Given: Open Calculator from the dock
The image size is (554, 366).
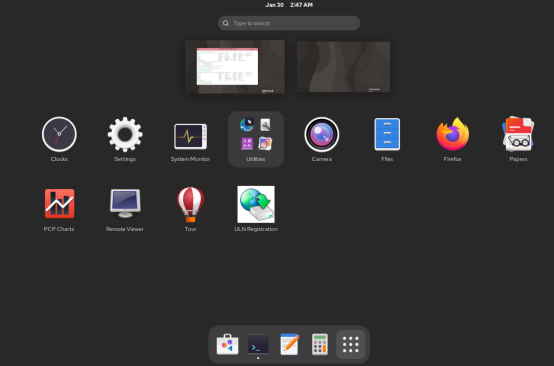Looking at the screenshot, I should pyautogui.click(x=320, y=344).
